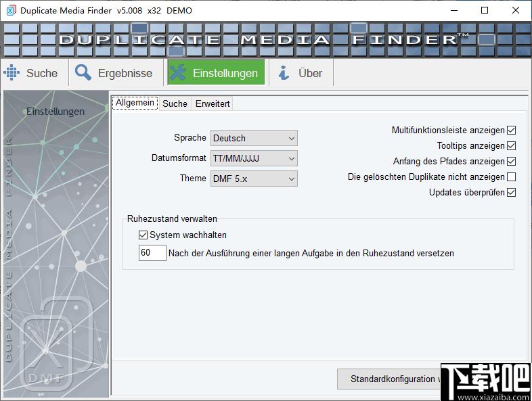Switch to the Suche settings sub-tab
The image size is (532, 401).
point(175,103)
